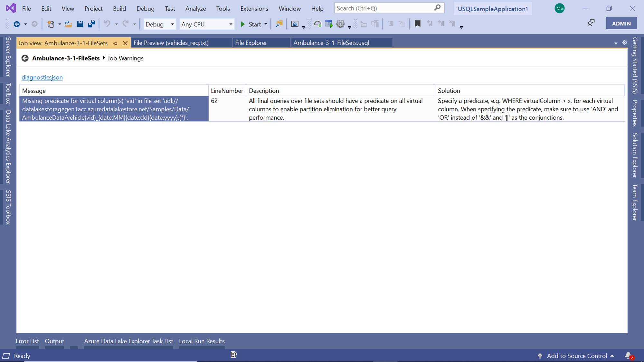Toggle the bookmark icon in toolbar
644x362 pixels.
pos(417,24)
